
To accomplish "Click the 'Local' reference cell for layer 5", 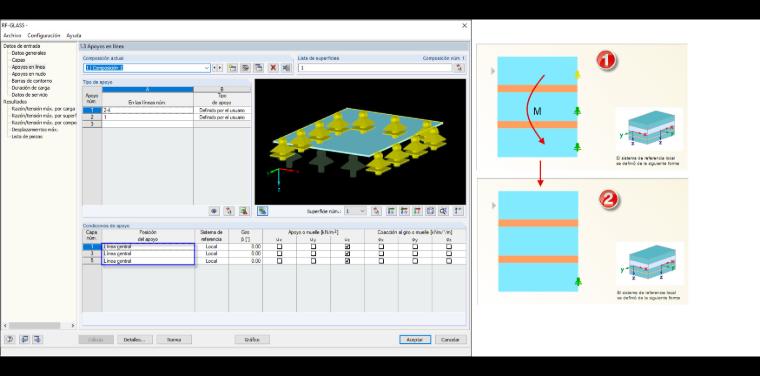I will coord(211,261).
